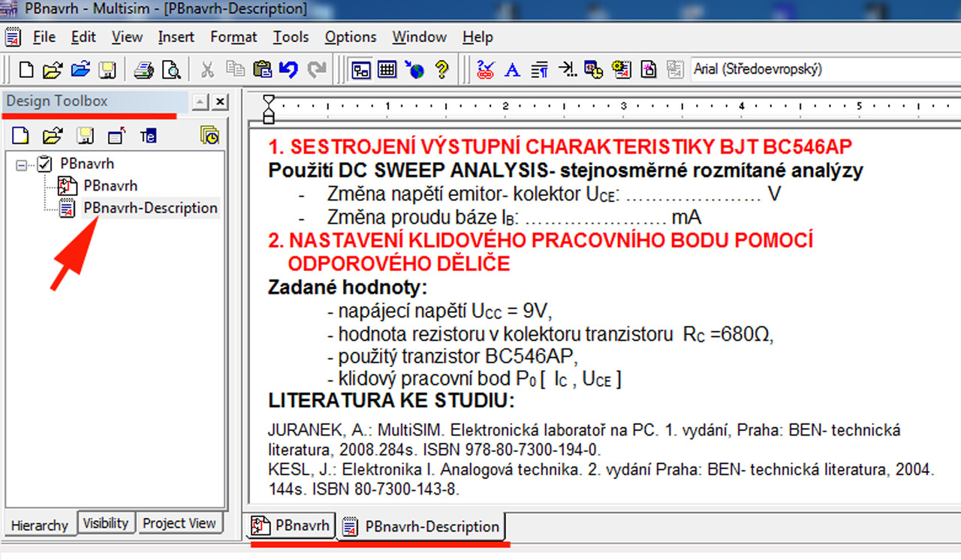The image size is (961, 560).
Task: Open the View menu
Action: (x=127, y=37)
